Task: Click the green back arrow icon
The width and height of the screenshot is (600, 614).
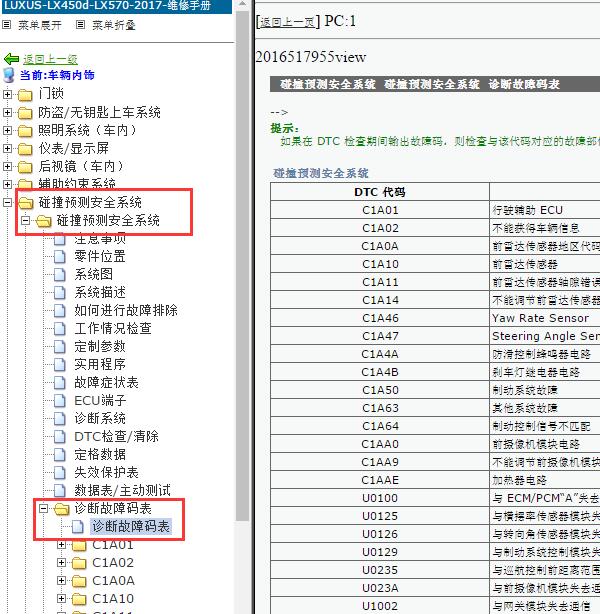Action: pyautogui.click(x=11, y=59)
